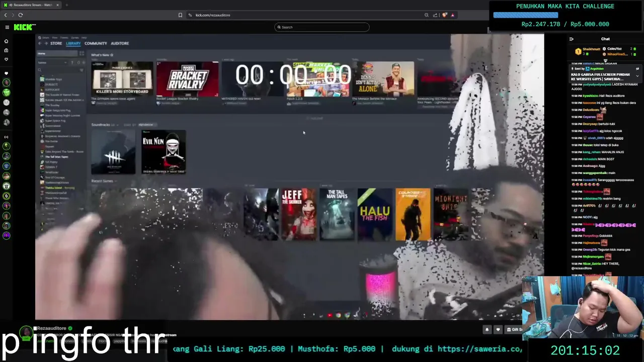This screenshot has width=644, height=362.
Task: Click the Sheikhmatt top gifter name
Action: (x=592, y=49)
